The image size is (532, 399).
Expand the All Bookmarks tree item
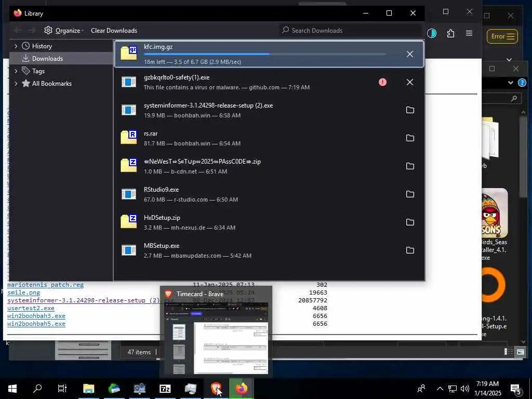16,84
